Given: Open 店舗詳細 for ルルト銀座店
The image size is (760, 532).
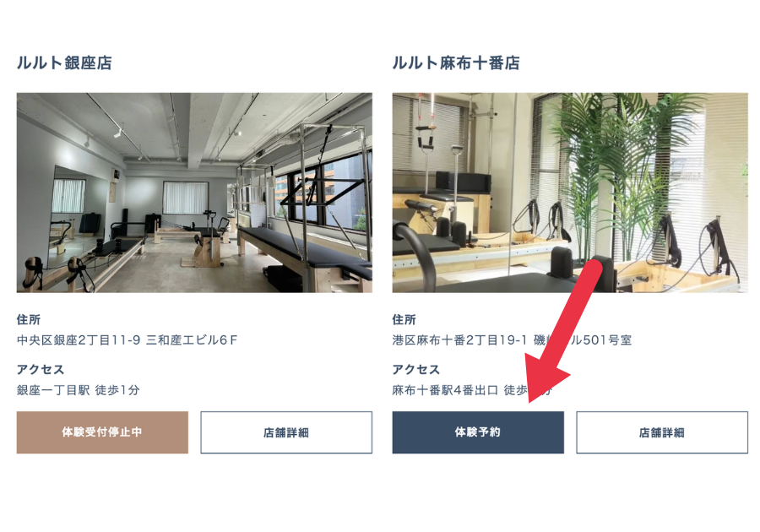Looking at the screenshot, I should click(286, 432).
